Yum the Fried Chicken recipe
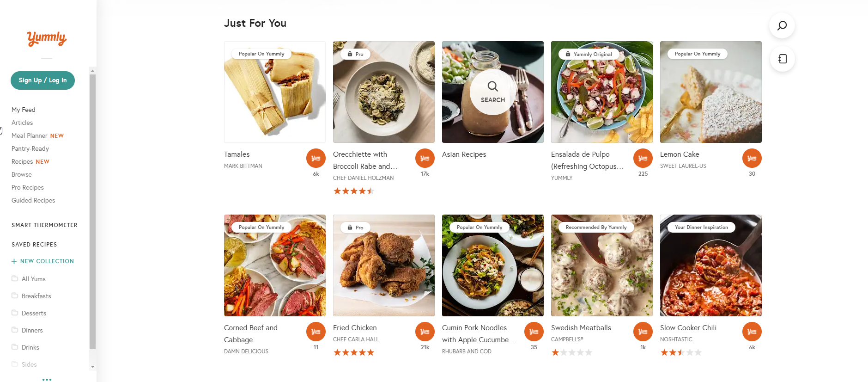868x382 pixels. 425,332
